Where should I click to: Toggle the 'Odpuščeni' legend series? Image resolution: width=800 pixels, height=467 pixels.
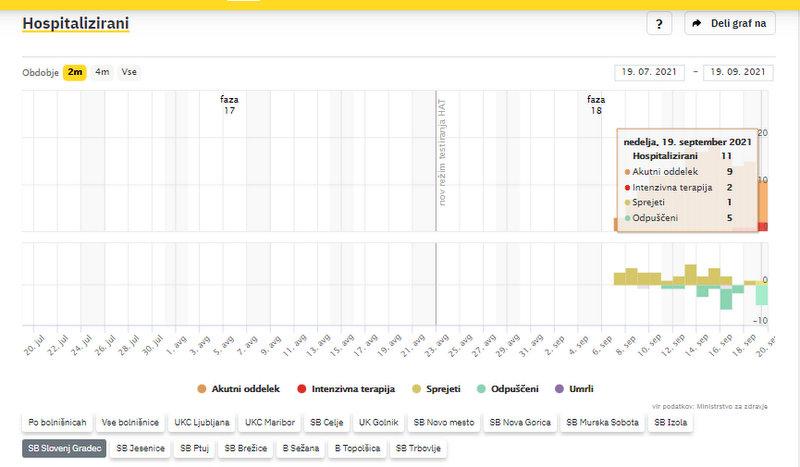(x=509, y=388)
